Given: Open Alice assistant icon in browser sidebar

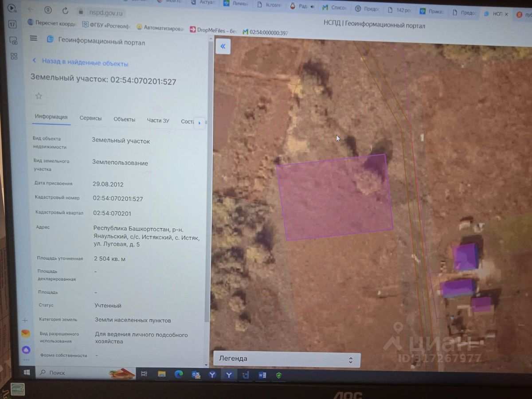Looking at the screenshot, I should pyautogui.click(x=26, y=350).
